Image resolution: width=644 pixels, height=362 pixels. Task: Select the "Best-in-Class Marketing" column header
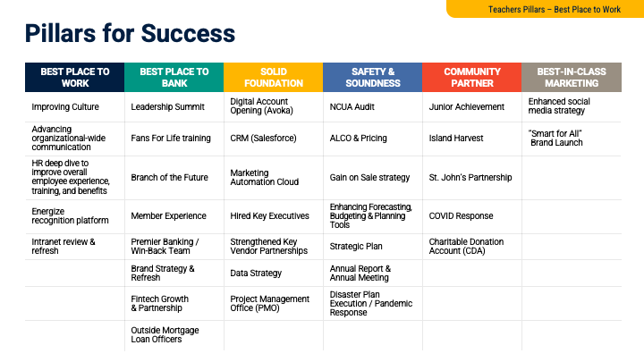coord(571,78)
